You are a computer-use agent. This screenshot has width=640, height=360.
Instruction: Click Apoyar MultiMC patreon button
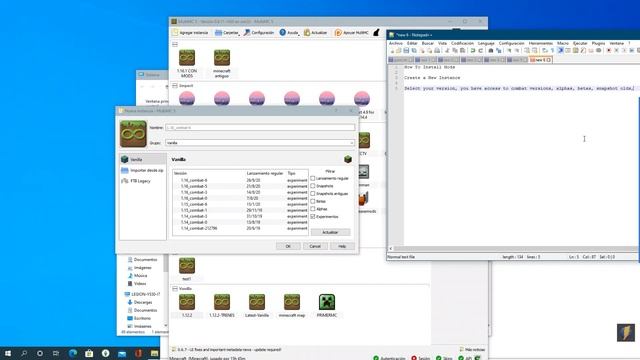click(351, 33)
